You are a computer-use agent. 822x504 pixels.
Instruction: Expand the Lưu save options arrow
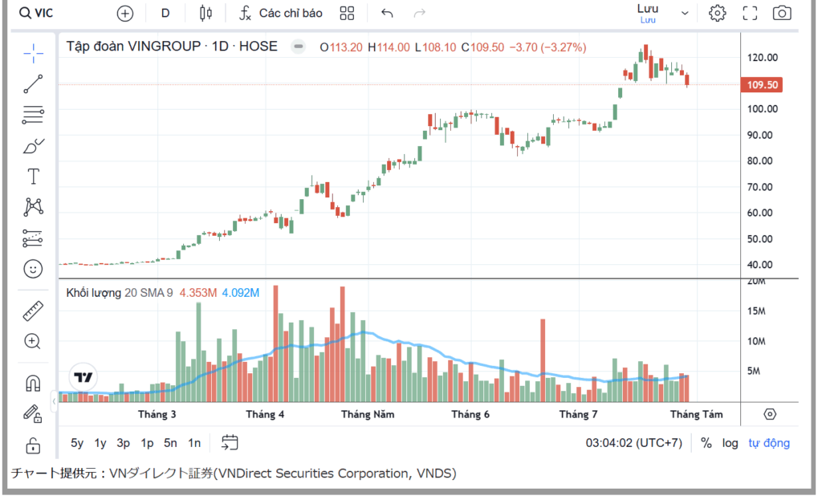coord(685,14)
